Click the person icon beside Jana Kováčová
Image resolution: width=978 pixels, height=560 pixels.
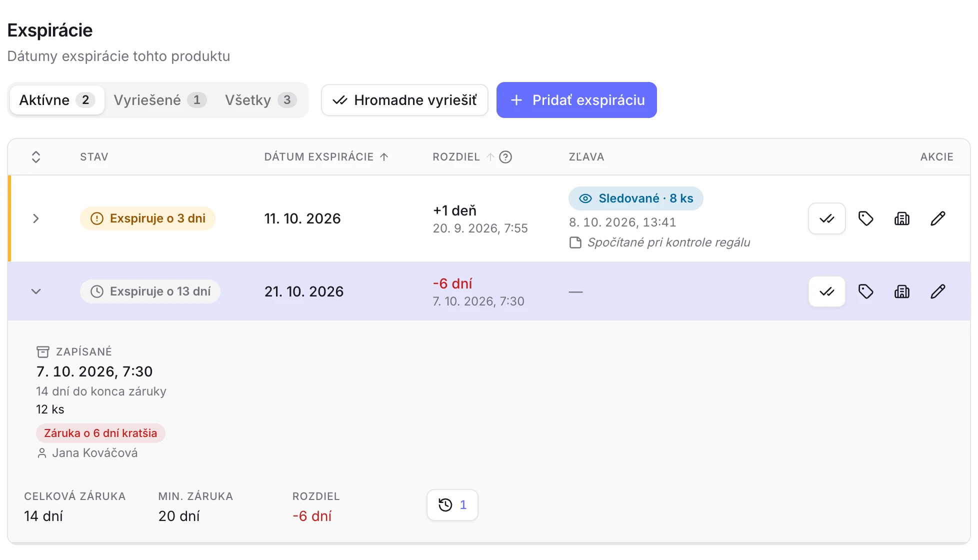(x=42, y=453)
